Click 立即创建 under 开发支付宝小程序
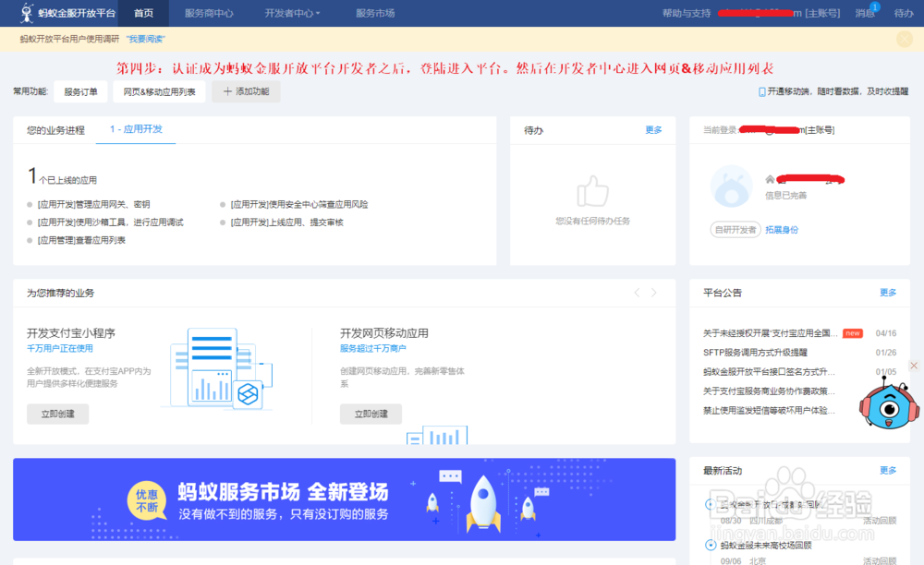924x565 pixels. tap(57, 414)
